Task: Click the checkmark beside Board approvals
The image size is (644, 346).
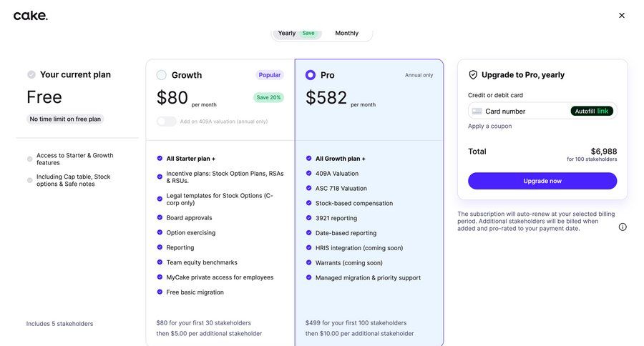Action: [160, 218]
